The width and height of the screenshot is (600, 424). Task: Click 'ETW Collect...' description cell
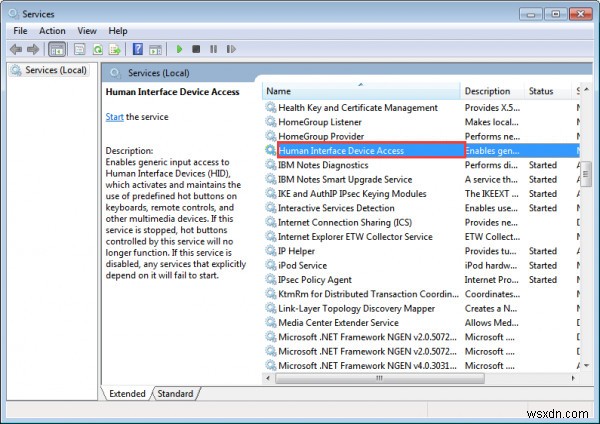pyautogui.click(x=492, y=236)
